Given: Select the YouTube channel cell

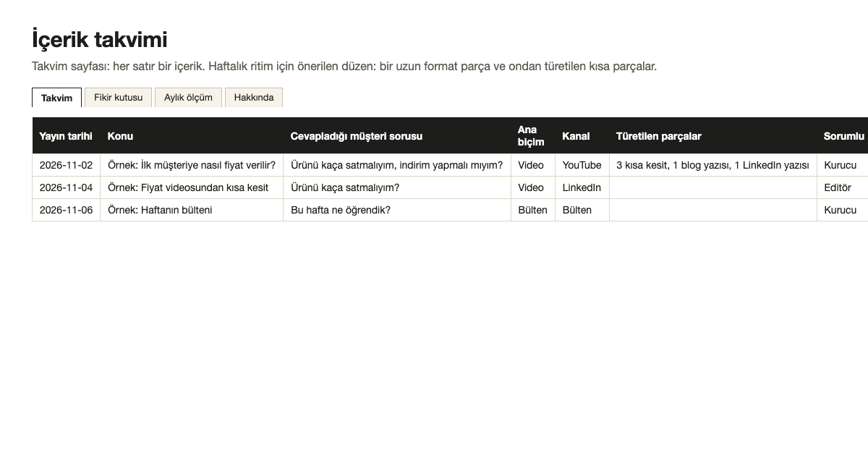Looking at the screenshot, I should tap(582, 165).
